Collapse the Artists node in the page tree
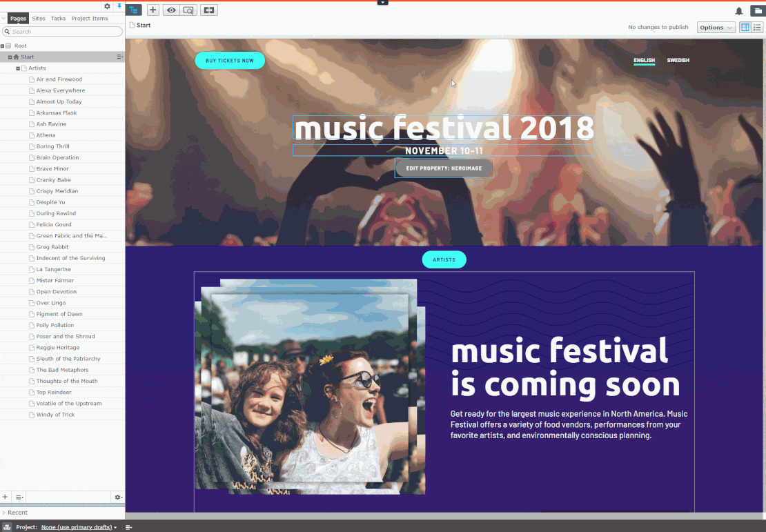Viewport: 766px width, 532px height. click(x=18, y=68)
